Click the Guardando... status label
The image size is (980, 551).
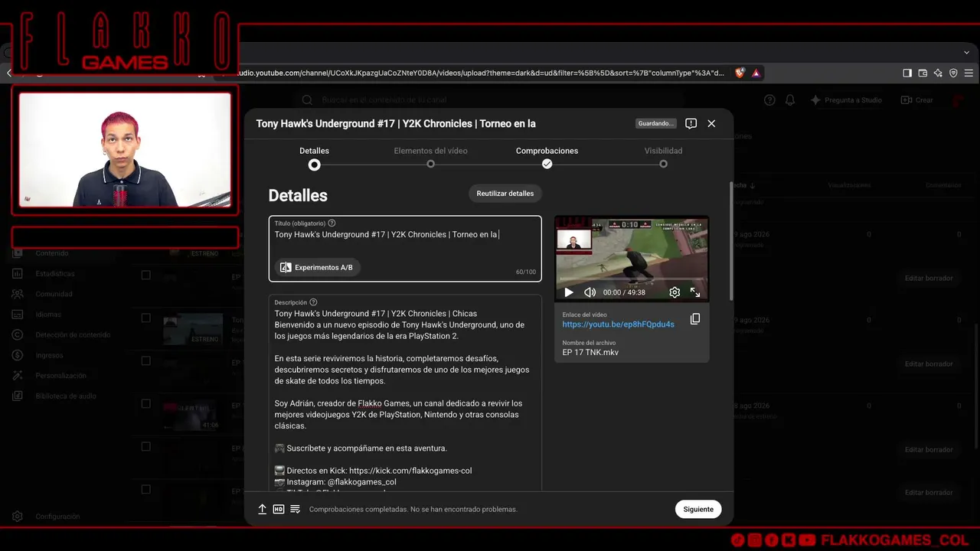656,123
